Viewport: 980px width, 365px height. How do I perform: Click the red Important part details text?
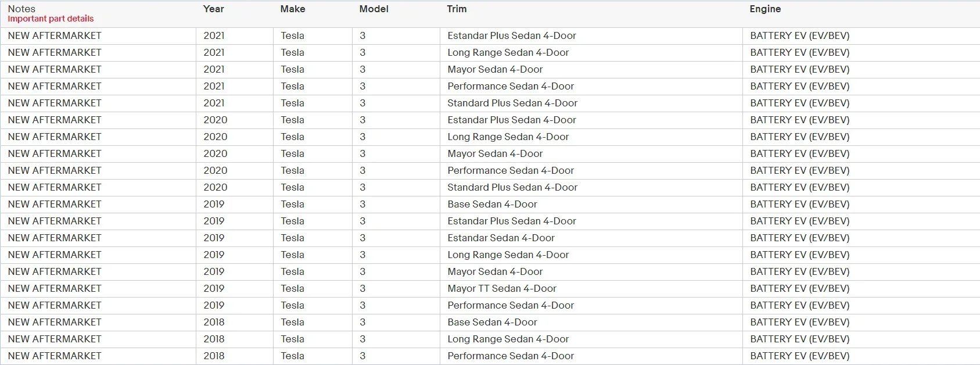click(51, 19)
